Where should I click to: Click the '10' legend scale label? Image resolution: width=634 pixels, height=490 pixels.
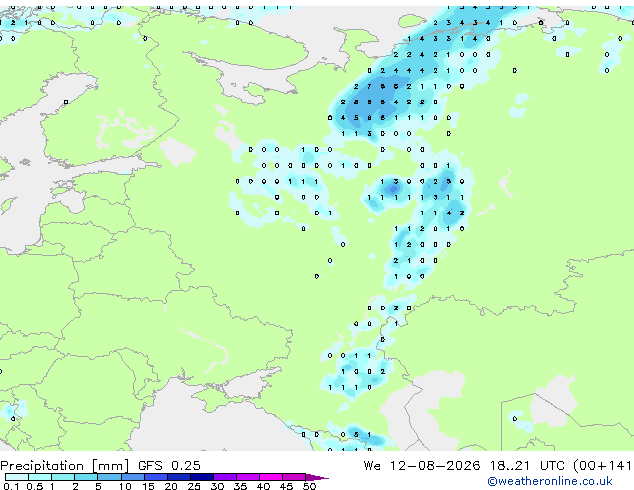[x=125, y=486]
